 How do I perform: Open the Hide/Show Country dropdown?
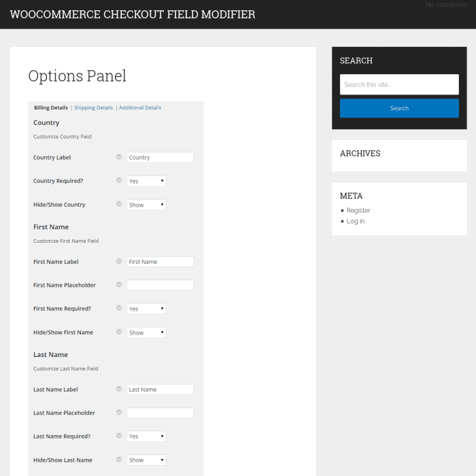[x=146, y=205]
